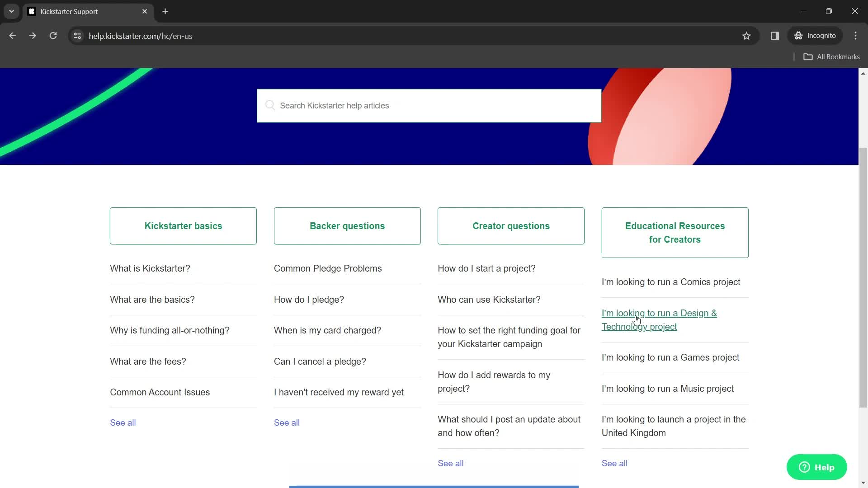868x488 pixels.
Task: Open the green Help chat widget
Action: tap(816, 467)
